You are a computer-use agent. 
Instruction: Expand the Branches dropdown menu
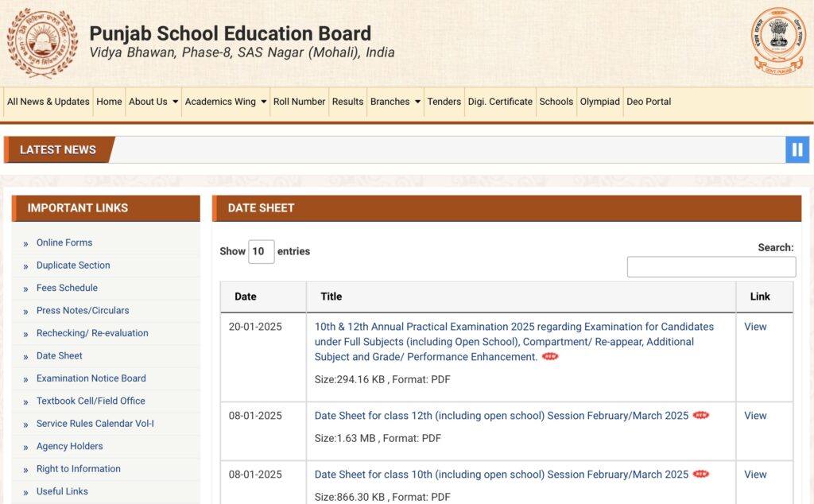pos(395,102)
